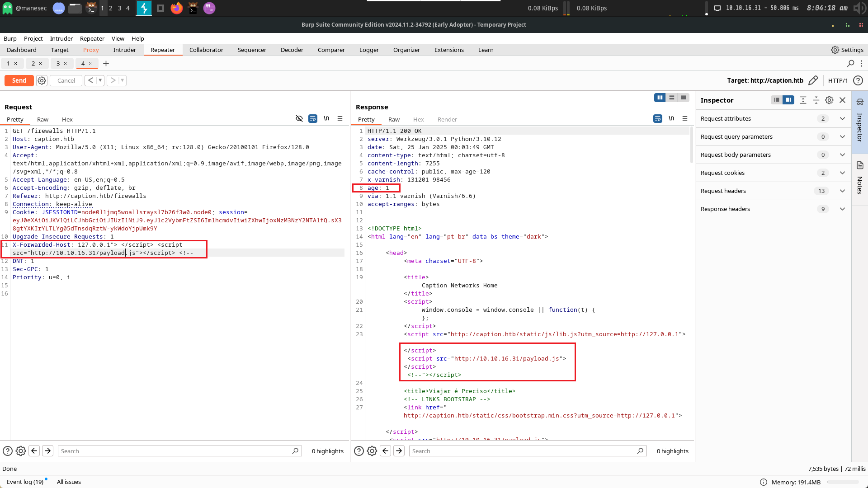Click the Cancel button
Screen dimensions: 868x488
tap(66, 80)
